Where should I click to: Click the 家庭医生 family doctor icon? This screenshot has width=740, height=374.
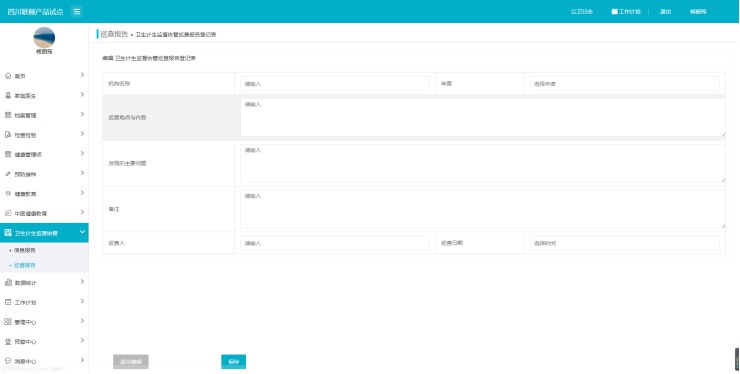coord(8,96)
